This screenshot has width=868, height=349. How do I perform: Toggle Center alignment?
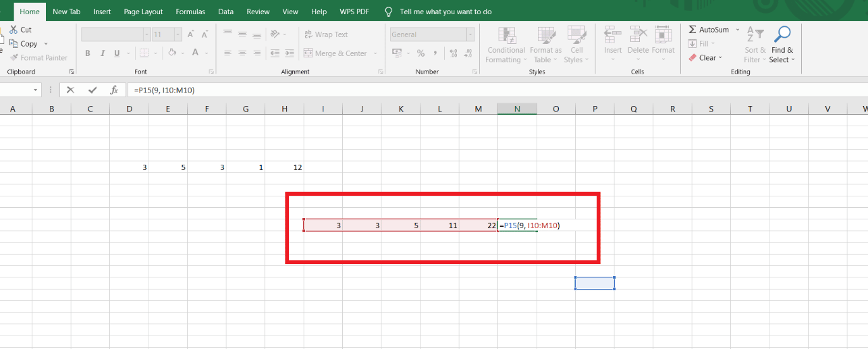tap(242, 53)
